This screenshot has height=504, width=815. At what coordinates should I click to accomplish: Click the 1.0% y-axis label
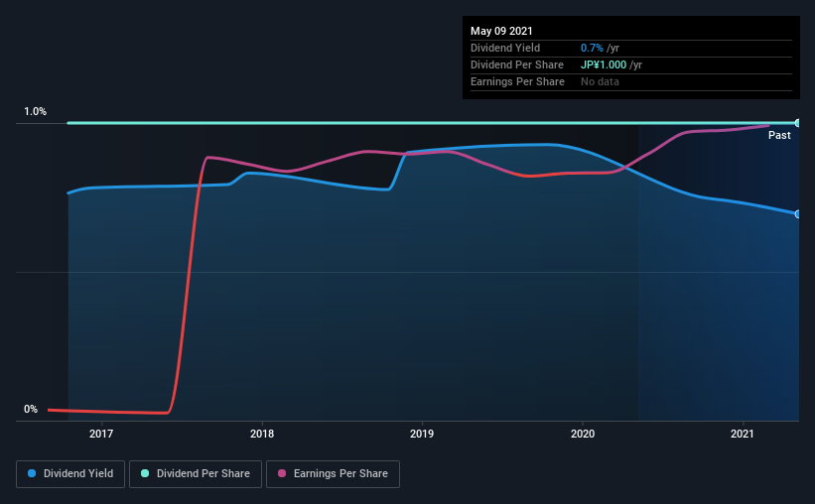coord(35,112)
